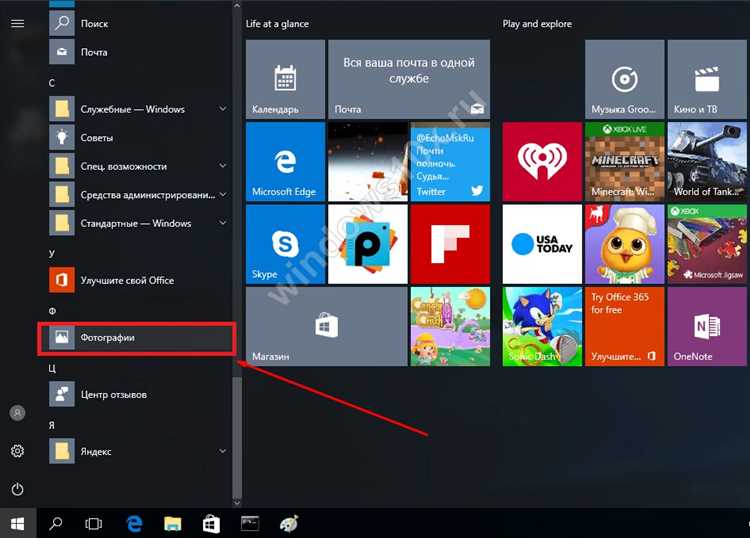
Task: Expand the Стандартные — Windows folder
Action: (x=138, y=223)
